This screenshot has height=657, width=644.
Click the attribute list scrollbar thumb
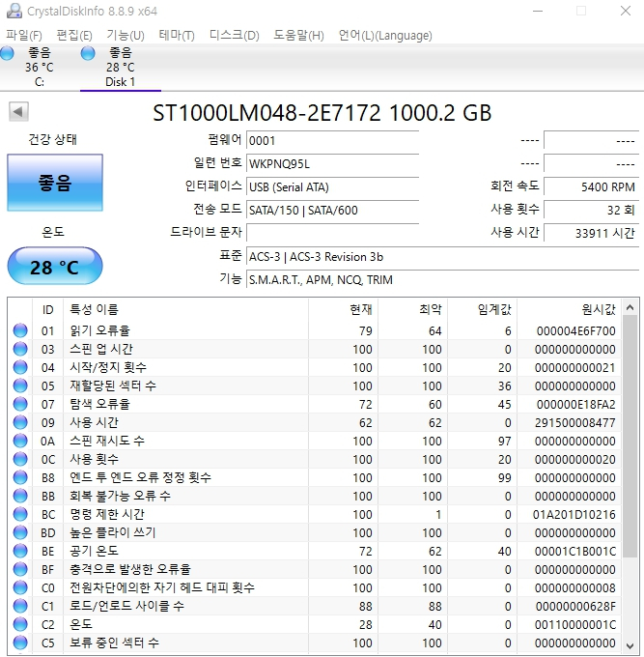(x=630, y=436)
